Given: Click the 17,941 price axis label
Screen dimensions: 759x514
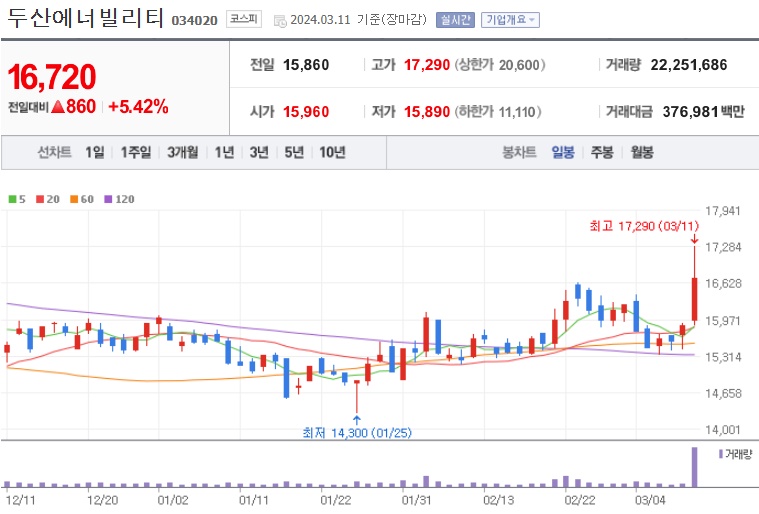Looking at the screenshot, I should click(x=723, y=211).
